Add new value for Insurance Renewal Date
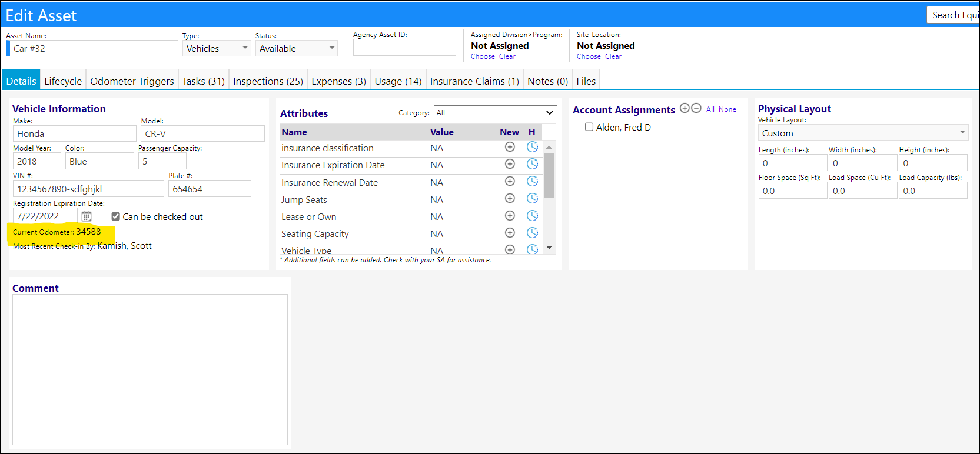 [510, 182]
